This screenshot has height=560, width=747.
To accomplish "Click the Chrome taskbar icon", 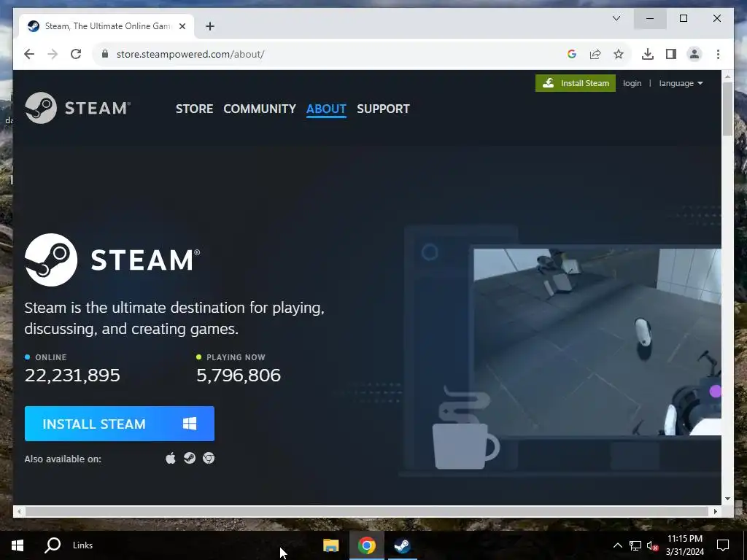I will (x=366, y=545).
